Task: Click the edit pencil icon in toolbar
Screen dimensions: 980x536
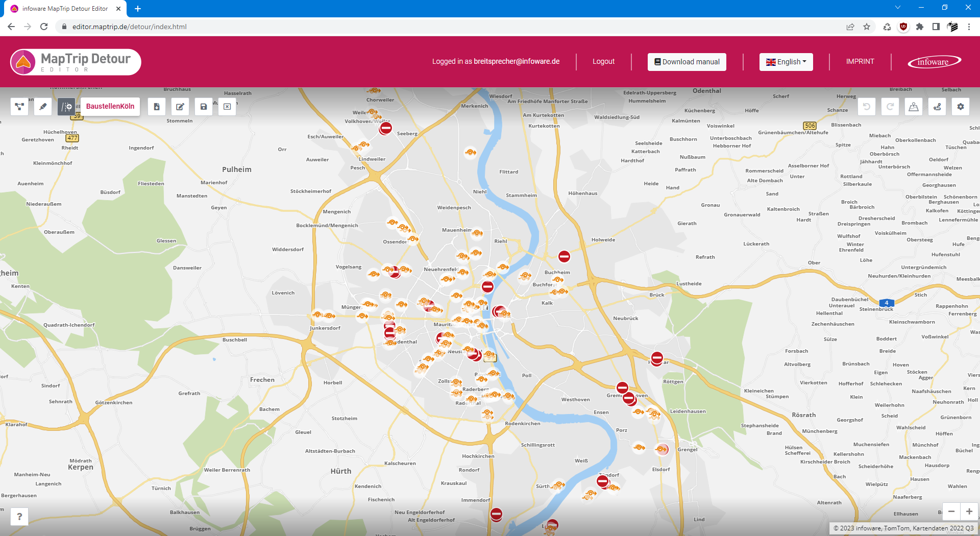Action: 180,107
